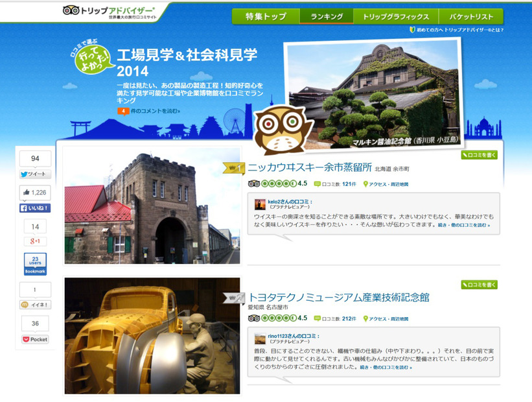This screenshot has width=532, height=402.
Task: Open 続き・他の口コミを読む link in rino1123 review
Action: click(x=386, y=368)
